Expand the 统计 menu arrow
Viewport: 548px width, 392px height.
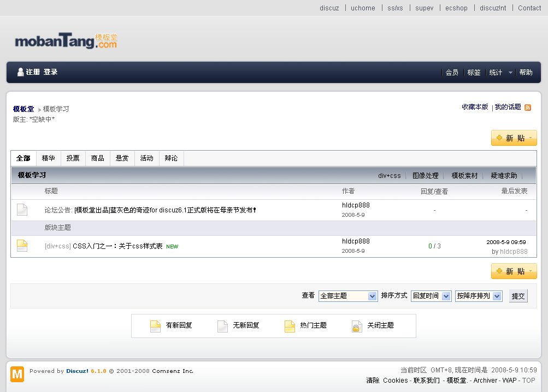click(x=510, y=73)
